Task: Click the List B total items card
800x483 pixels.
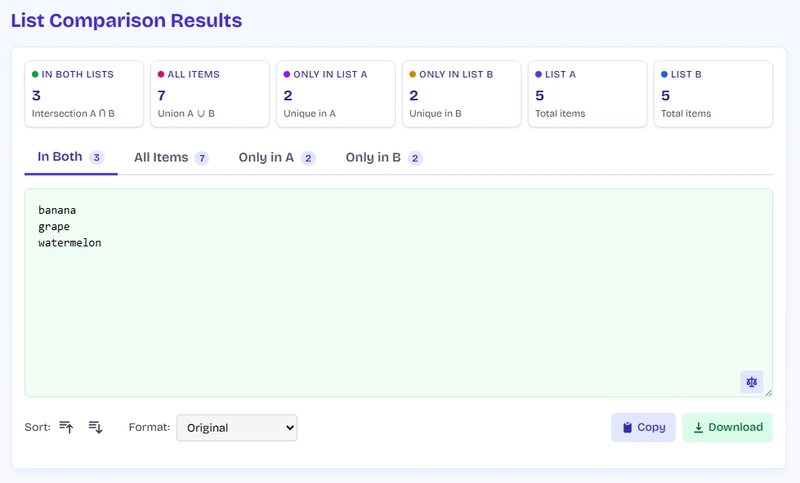Action: tap(713, 94)
